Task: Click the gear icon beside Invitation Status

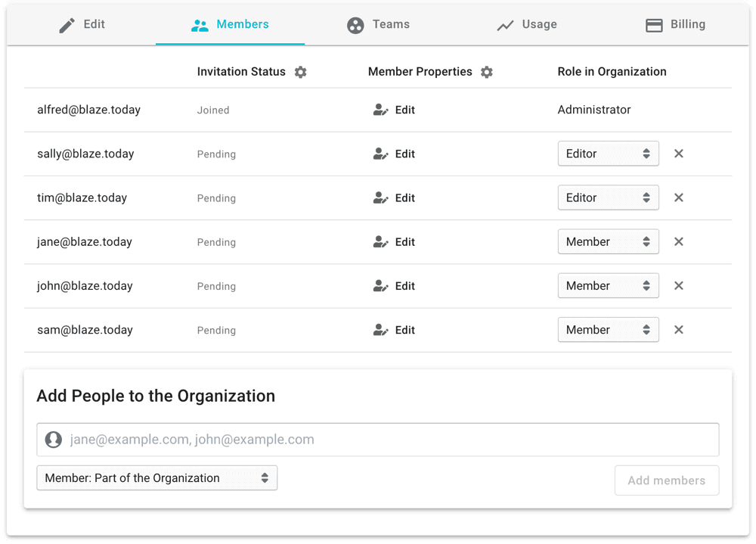Action: click(x=300, y=72)
